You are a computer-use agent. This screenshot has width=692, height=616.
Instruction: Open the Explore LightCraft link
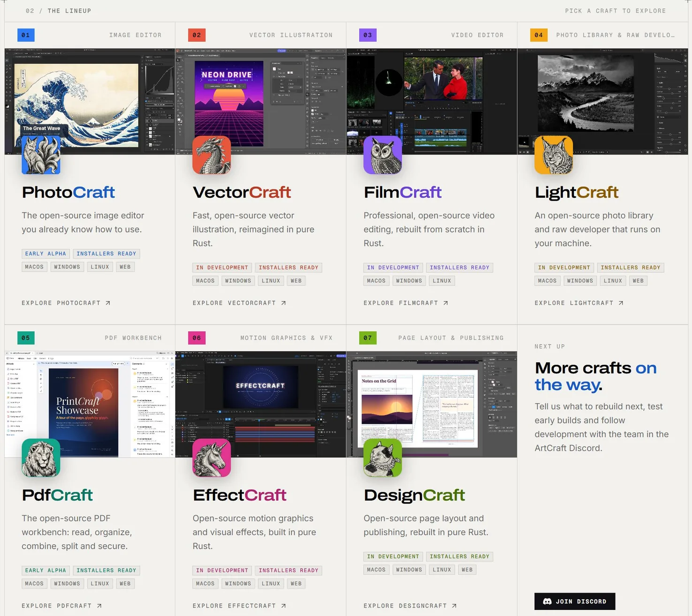pos(579,303)
